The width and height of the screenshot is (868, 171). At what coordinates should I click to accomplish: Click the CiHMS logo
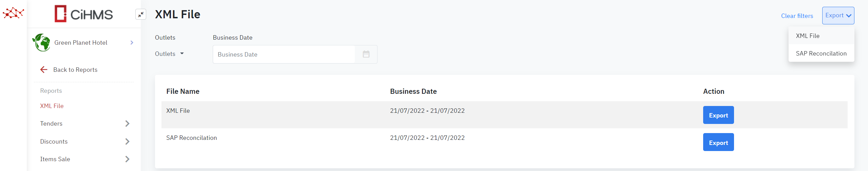83,14
